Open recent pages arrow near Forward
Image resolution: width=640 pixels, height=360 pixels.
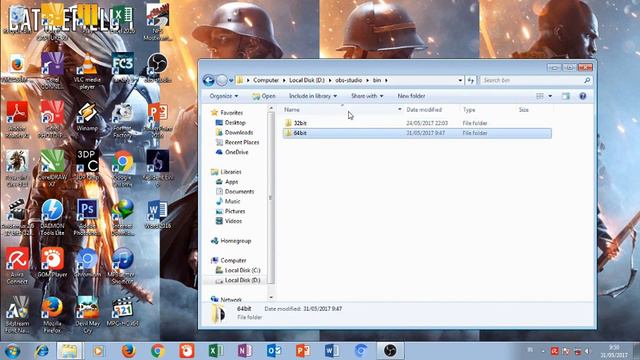coord(231,80)
